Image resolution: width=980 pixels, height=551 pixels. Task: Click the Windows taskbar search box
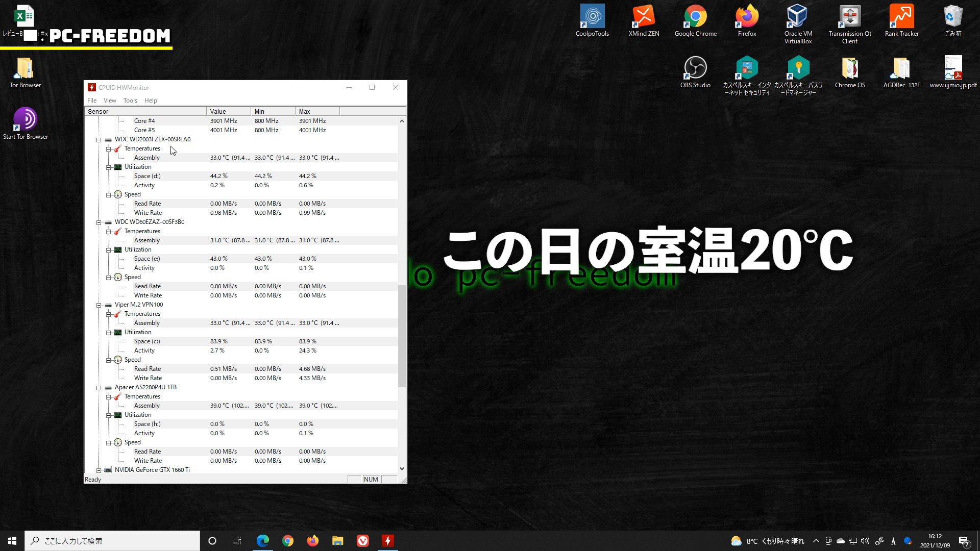[x=112, y=541]
